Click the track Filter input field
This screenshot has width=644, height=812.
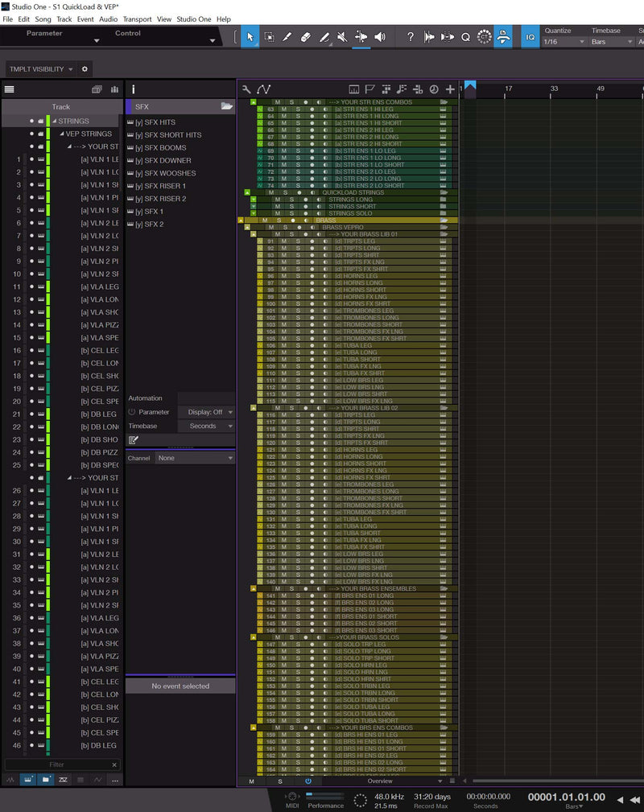(x=56, y=765)
